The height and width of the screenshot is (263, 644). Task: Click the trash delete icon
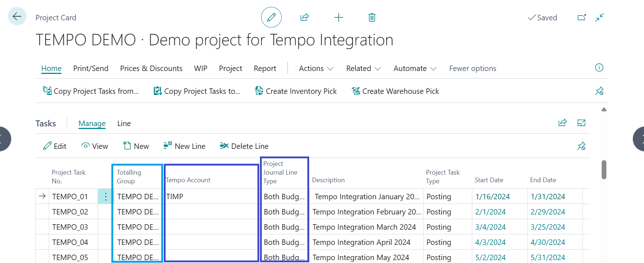coord(372,17)
